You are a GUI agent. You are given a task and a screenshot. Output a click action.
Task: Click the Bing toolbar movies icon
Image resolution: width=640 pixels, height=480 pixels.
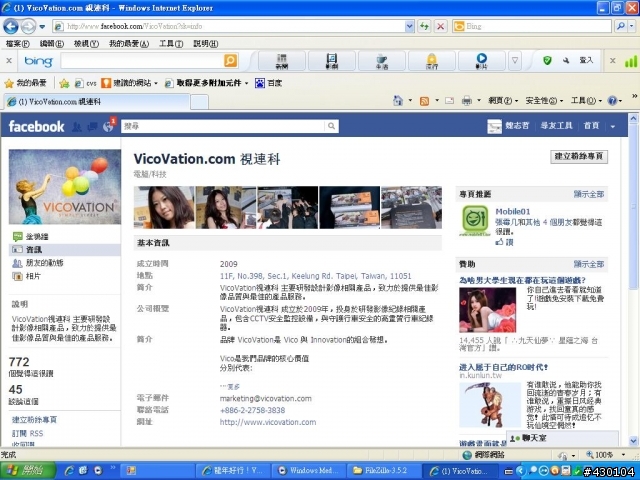tap(331, 61)
